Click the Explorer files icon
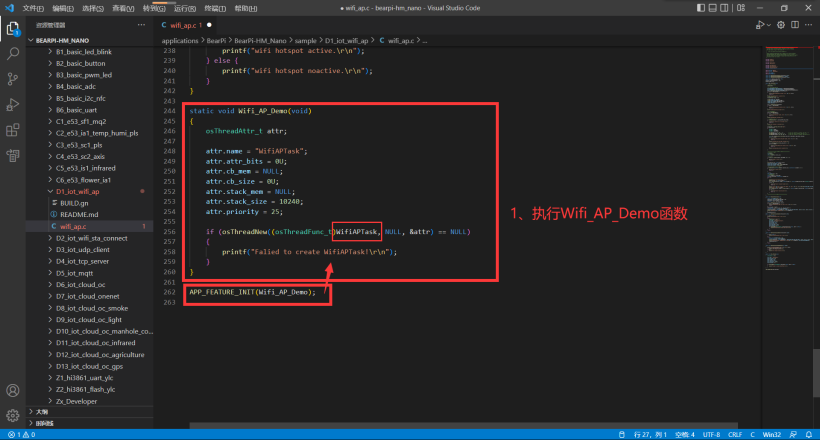This screenshot has width=820, height=440. [x=13, y=27]
